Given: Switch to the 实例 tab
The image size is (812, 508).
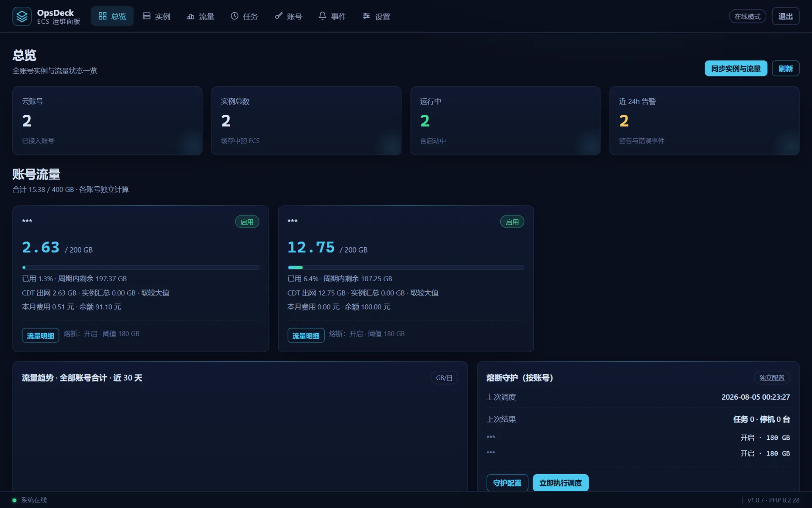Looking at the screenshot, I should click(156, 16).
